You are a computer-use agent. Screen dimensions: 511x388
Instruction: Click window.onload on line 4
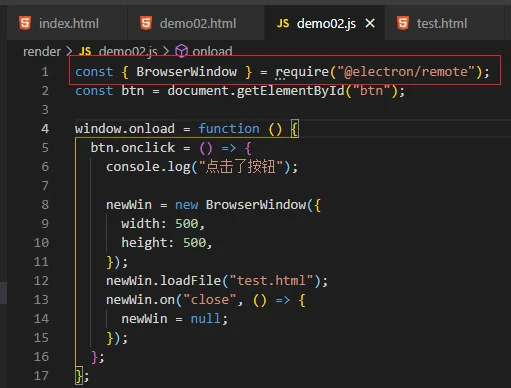click(x=125, y=129)
